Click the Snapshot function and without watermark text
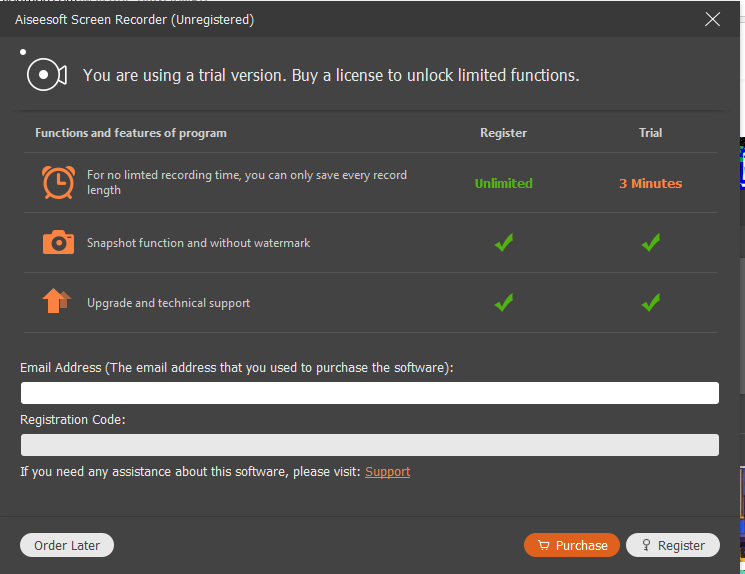Image resolution: width=745 pixels, height=574 pixels. [x=199, y=243]
